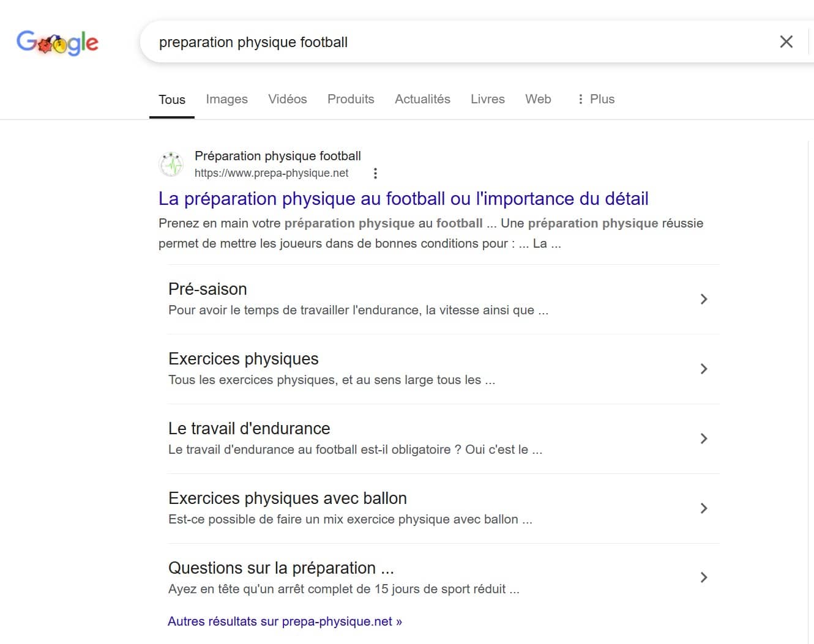The height and width of the screenshot is (644, 814).
Task: Switch to the Livres tab
Action: [x=488, y=99]
